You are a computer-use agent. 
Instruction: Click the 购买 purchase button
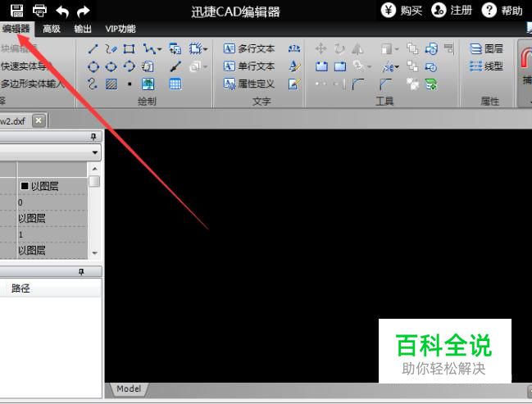coord(402,11)
